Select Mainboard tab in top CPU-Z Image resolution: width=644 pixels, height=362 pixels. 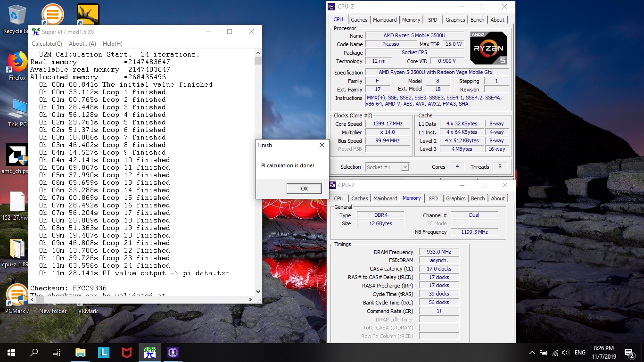pyautogui.click(x=385, y=20)
